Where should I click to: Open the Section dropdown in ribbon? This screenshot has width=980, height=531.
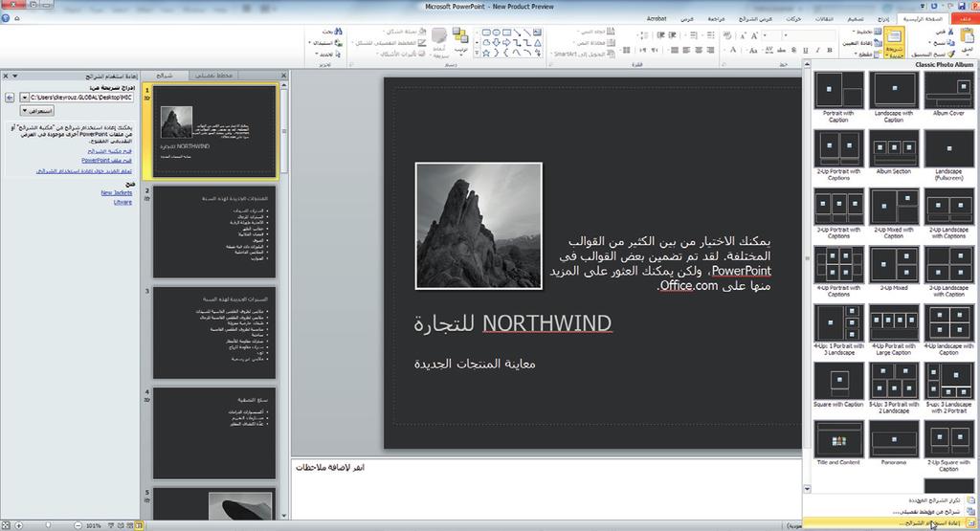(x=869, y=54)
